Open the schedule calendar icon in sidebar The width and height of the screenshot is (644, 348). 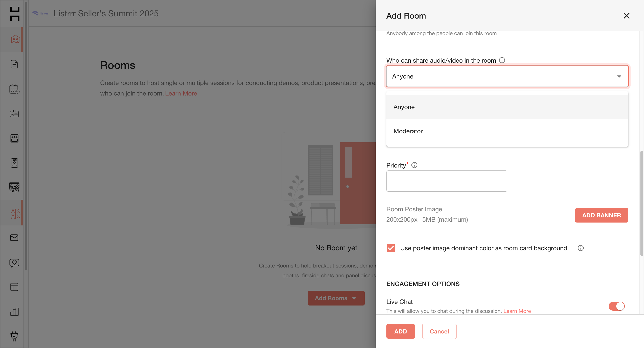(x=14, y=89)
